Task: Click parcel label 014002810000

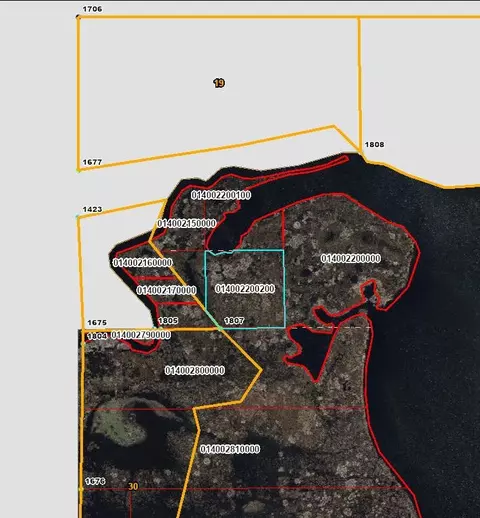Action: tap(230, 449)
